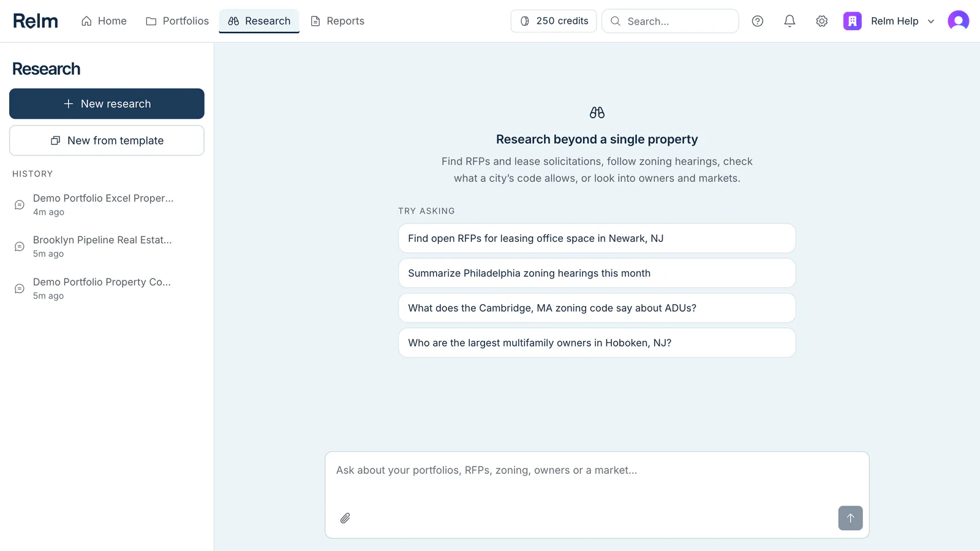
Task: Click the TRY ASKING label
Action: (426, 211)
